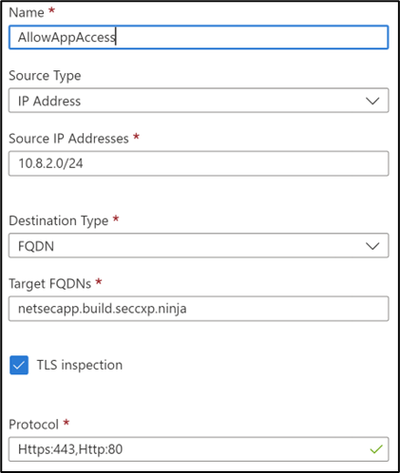Click the Destination Type label
Viewport: 400px width, 473px height.
(x=58, y=221)
